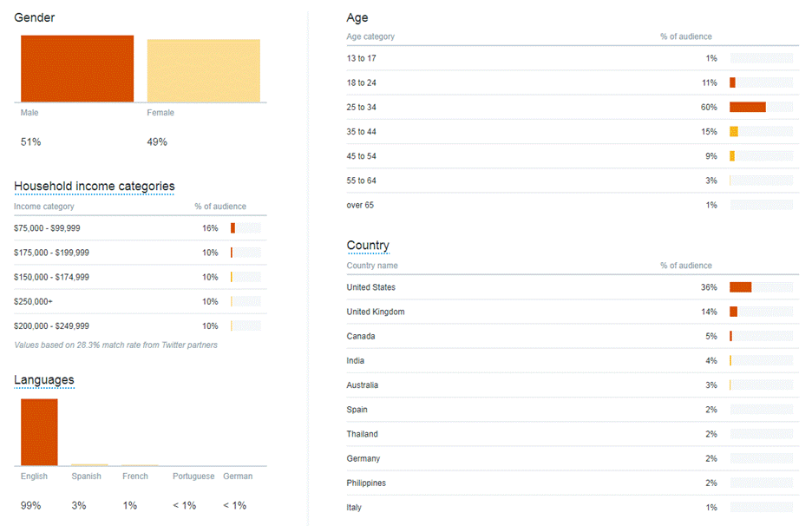The height and width of the screenshot is (526, 812).
Task: Select the Canada row in Country table
Action: click(x=361, y=336)
